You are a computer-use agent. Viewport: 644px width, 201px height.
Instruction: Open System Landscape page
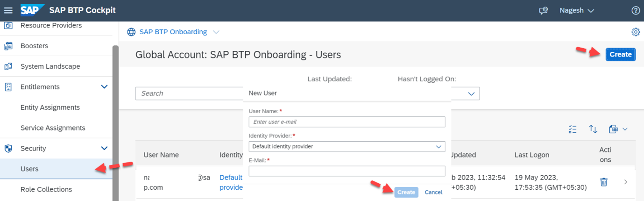50,66
